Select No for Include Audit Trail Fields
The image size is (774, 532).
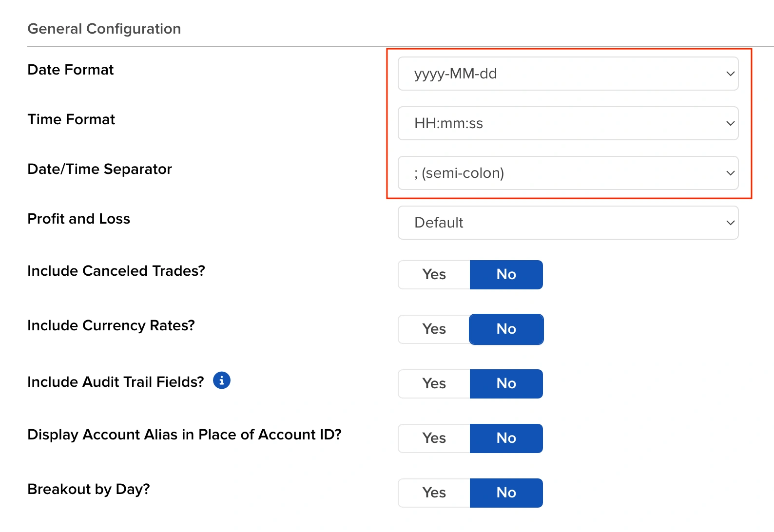(506, 384)
